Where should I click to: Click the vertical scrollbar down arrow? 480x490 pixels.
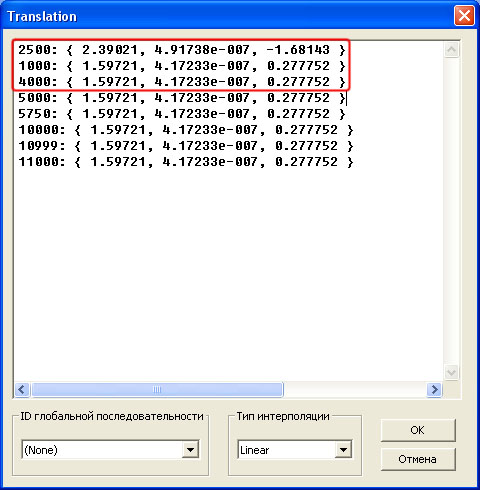(451, 372)
